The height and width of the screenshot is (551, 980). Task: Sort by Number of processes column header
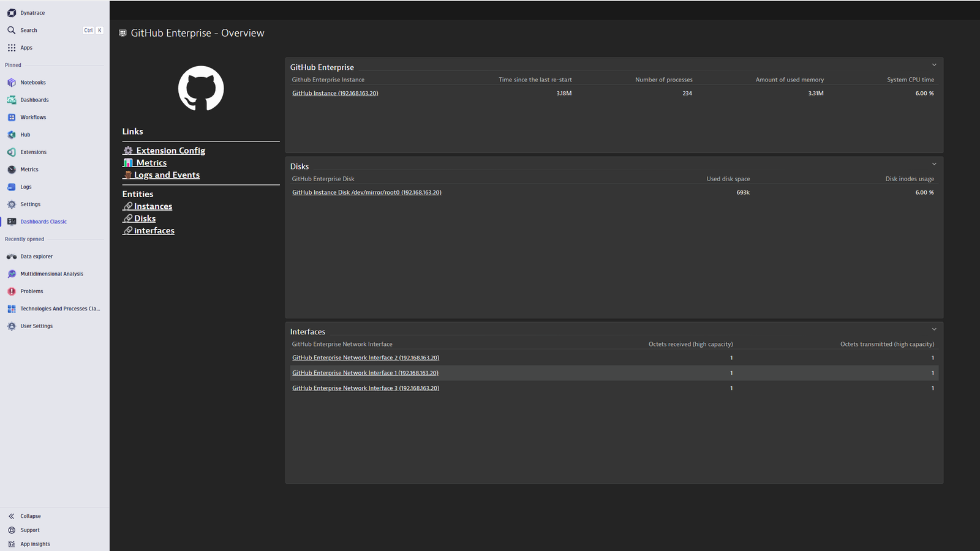[664, 80]
